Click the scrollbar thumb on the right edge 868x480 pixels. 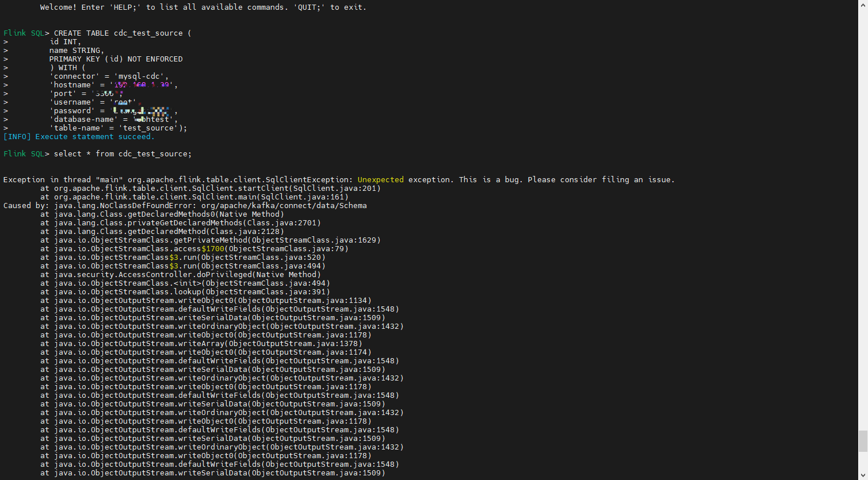pyautogui.click(x=863, y=441)
